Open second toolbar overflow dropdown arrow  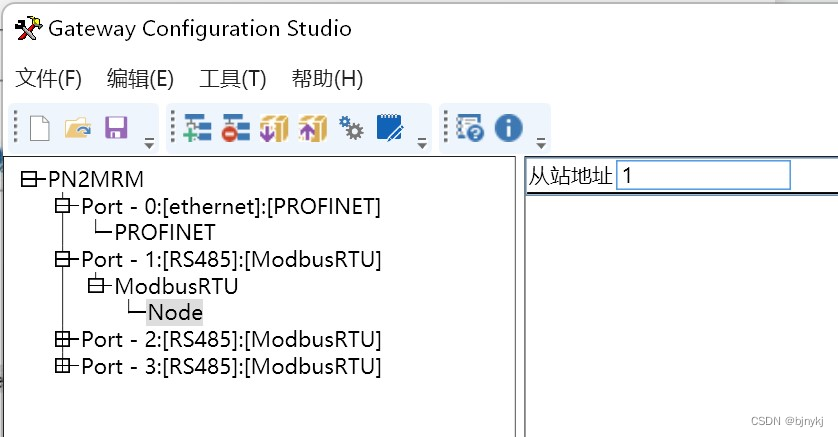[422, 143]
